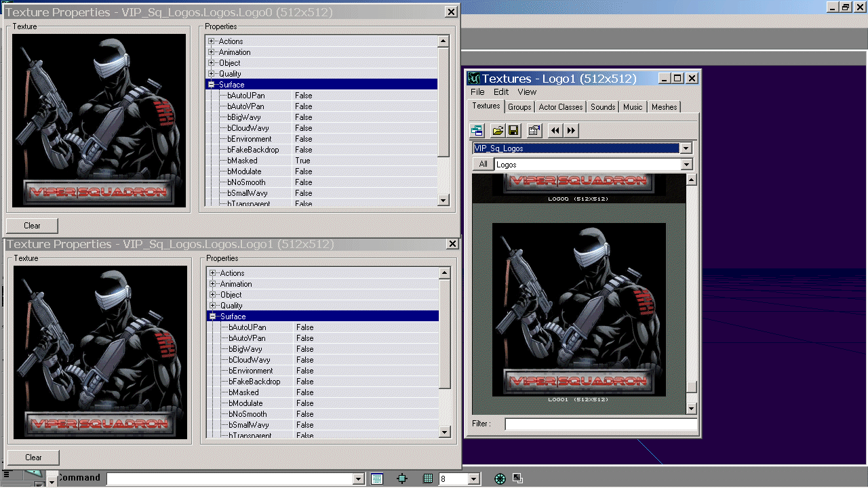The image size is (868, 488).
Task: Collapse the Surface category in Logo1 properties
Action: pos(213,317)
